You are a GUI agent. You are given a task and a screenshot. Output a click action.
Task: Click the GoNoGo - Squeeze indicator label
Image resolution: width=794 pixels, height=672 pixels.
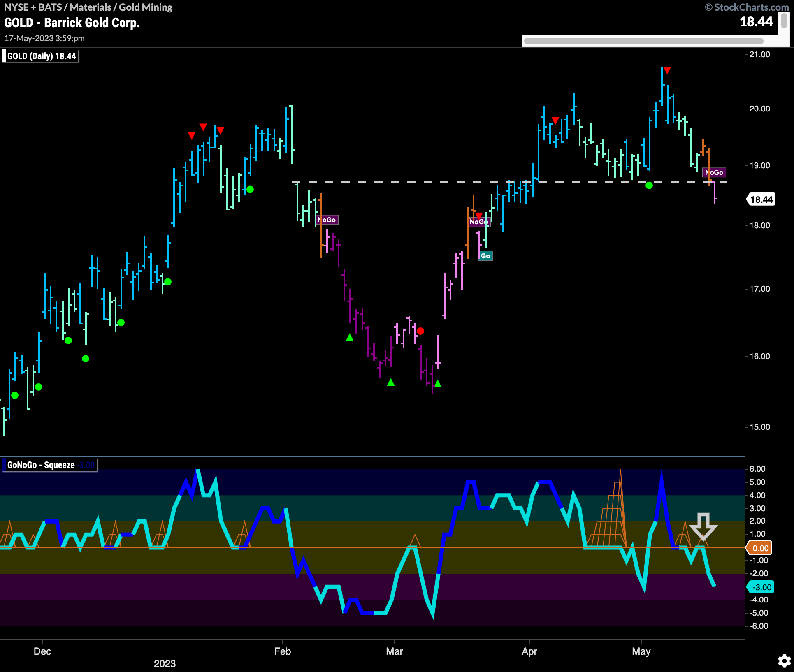tap(49, 465)
